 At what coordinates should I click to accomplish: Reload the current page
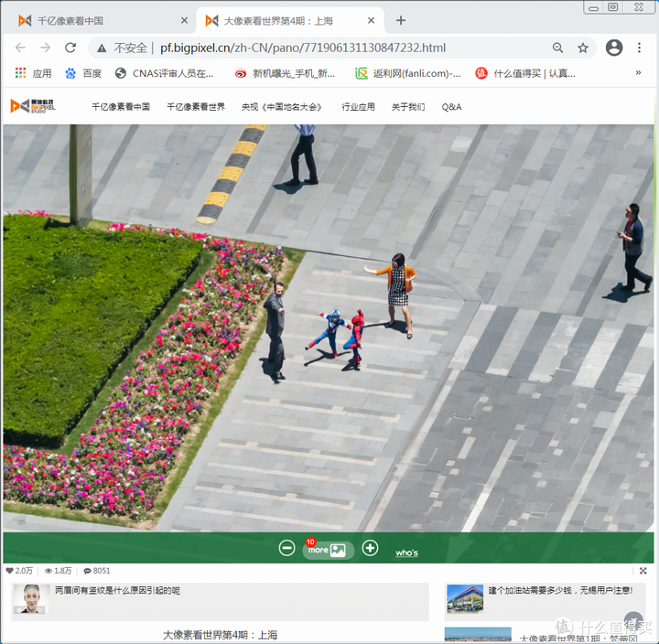click(70, 48)
